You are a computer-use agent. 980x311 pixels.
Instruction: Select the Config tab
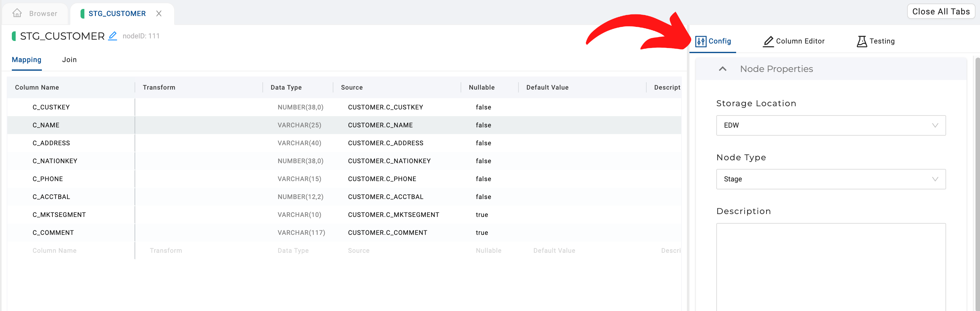tap(713, 41)
